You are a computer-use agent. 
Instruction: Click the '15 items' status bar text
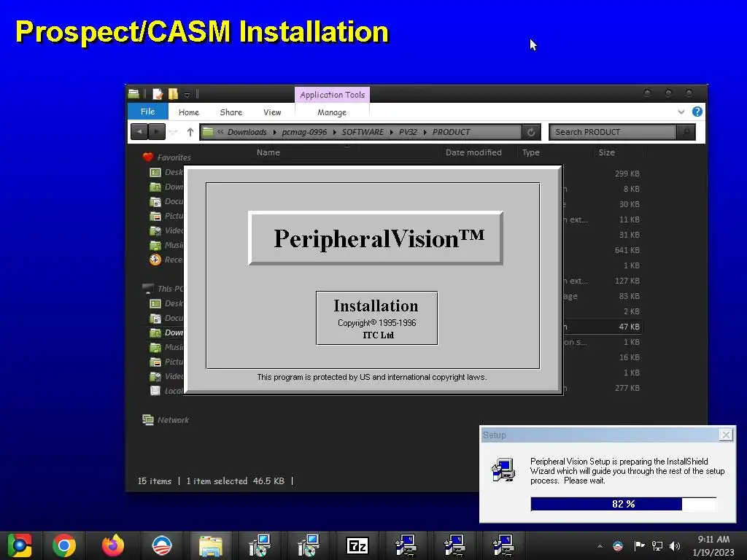pyautogui.click(x=155, y=481)
